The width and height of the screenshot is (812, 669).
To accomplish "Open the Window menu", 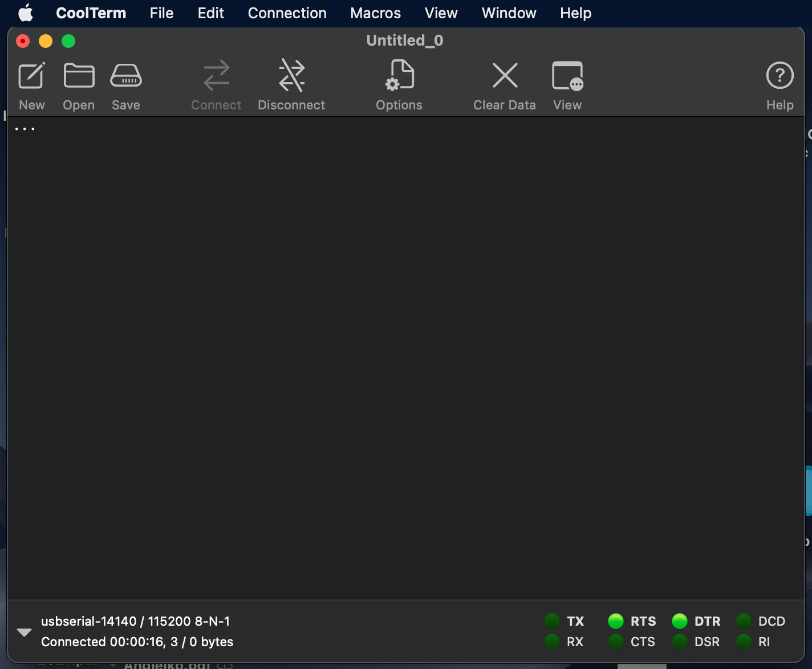I will tap(509, 13).
